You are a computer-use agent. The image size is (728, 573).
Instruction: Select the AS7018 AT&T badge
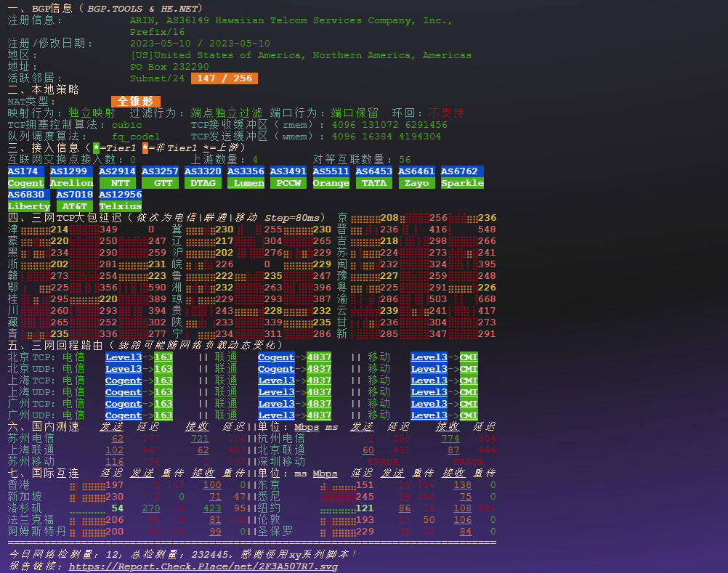pos(73,200)
